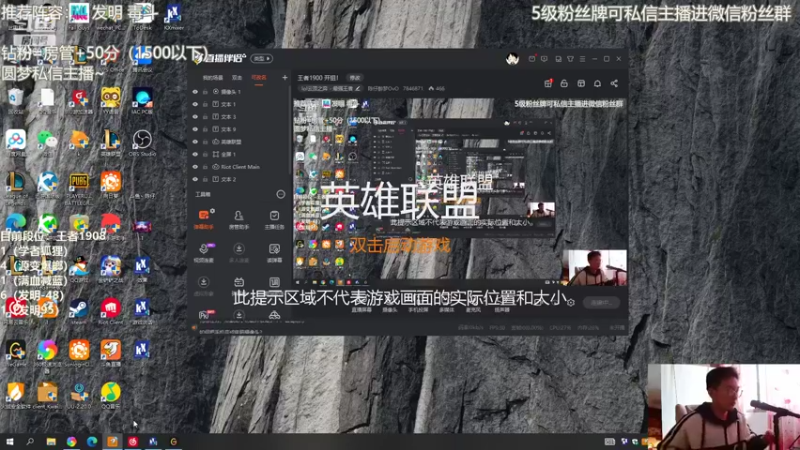Toggle visibility of 全屏 1 source
800x450 pixels.
(195, 154)
